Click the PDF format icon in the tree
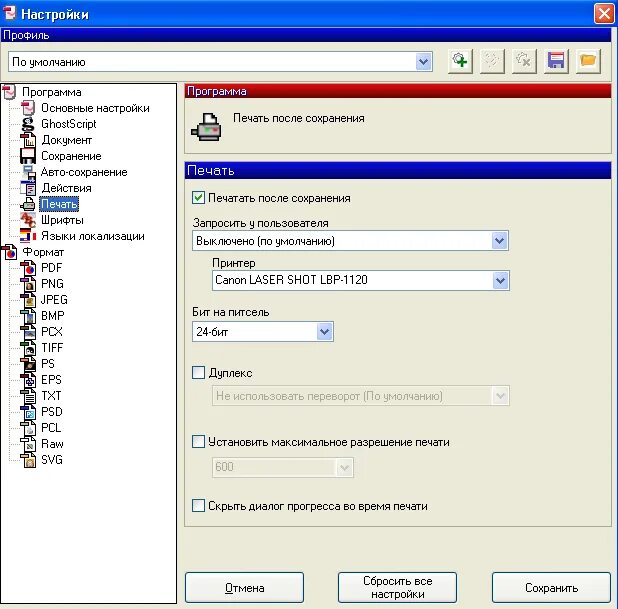618x609 pixels. point(28,268)
